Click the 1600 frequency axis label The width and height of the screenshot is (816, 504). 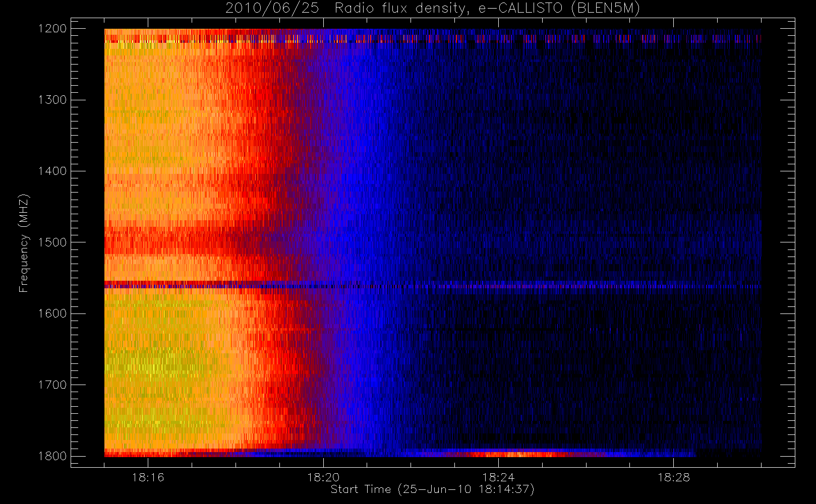coord(52,313)
